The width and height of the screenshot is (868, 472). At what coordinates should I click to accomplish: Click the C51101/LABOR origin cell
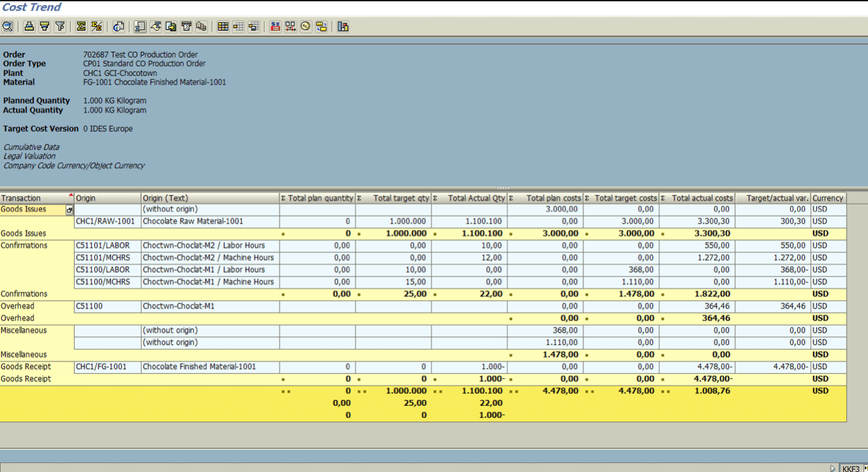pos(108,246)
